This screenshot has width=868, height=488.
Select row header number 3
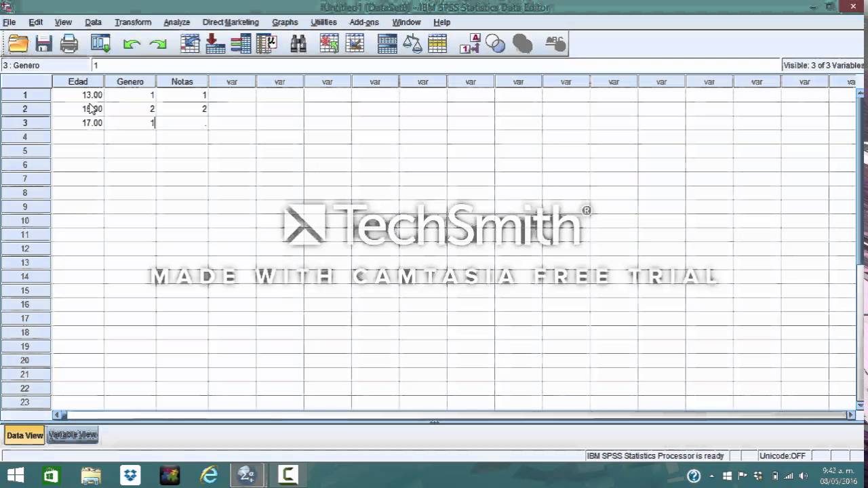coord(26,123)
